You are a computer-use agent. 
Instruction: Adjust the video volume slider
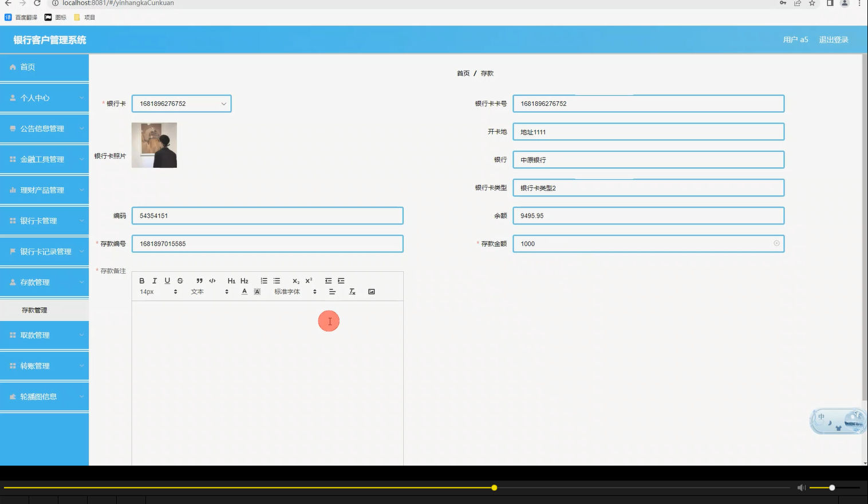[x=835, y=487]
